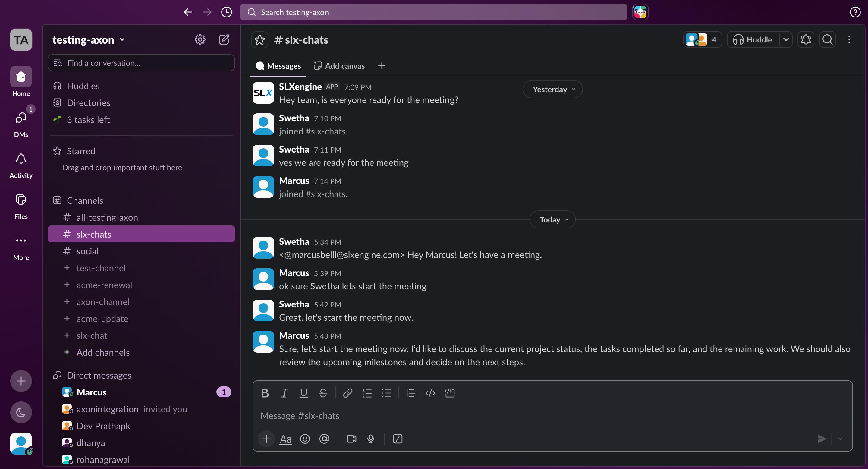Open More in the left rail

[x=21, y=246]
